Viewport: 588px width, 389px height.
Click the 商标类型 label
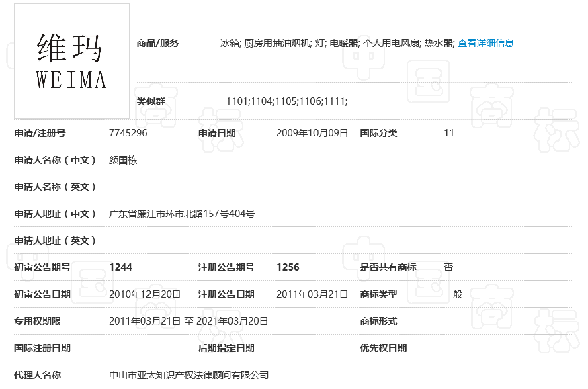point(379,294)
